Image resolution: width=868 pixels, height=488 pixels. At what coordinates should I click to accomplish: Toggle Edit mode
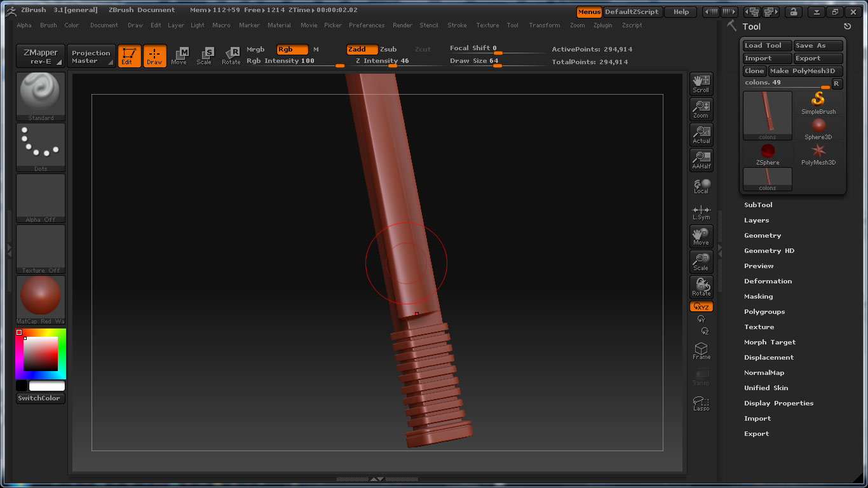(129, 56)
